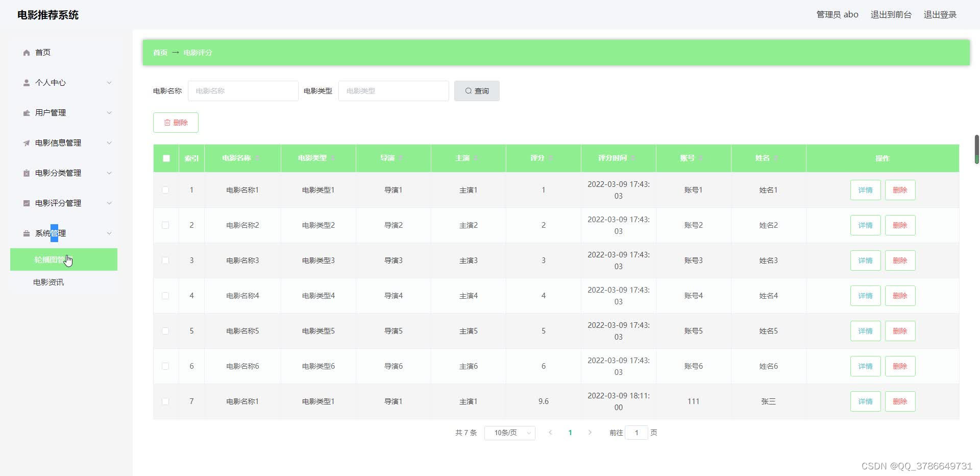Click 退出登录 in the top bar
980x476 pixels.
pos(940,15)
